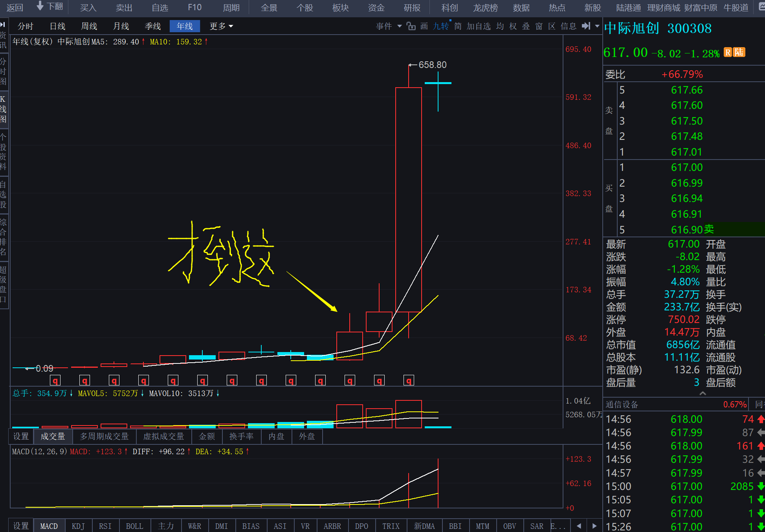Click the lock icon in chart toolbar
This screenshot has width=765, height=532.
pyautogui.click(x=411, y=26)
